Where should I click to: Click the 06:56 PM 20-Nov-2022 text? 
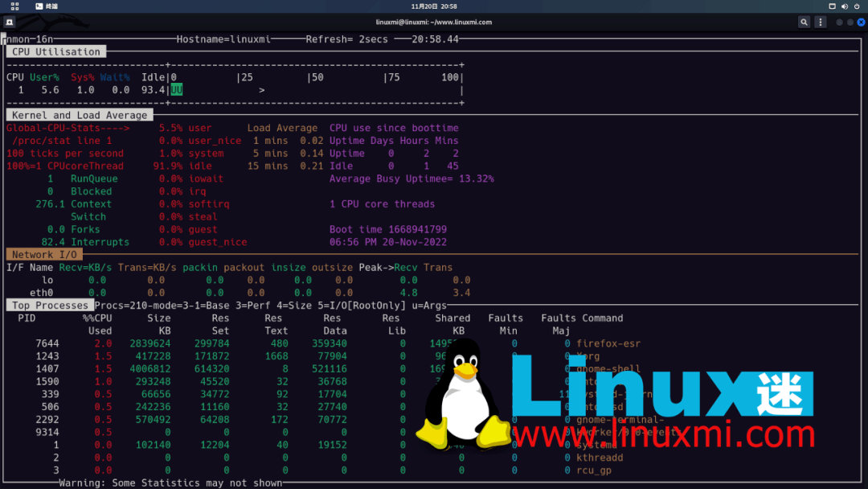[388, 242]
